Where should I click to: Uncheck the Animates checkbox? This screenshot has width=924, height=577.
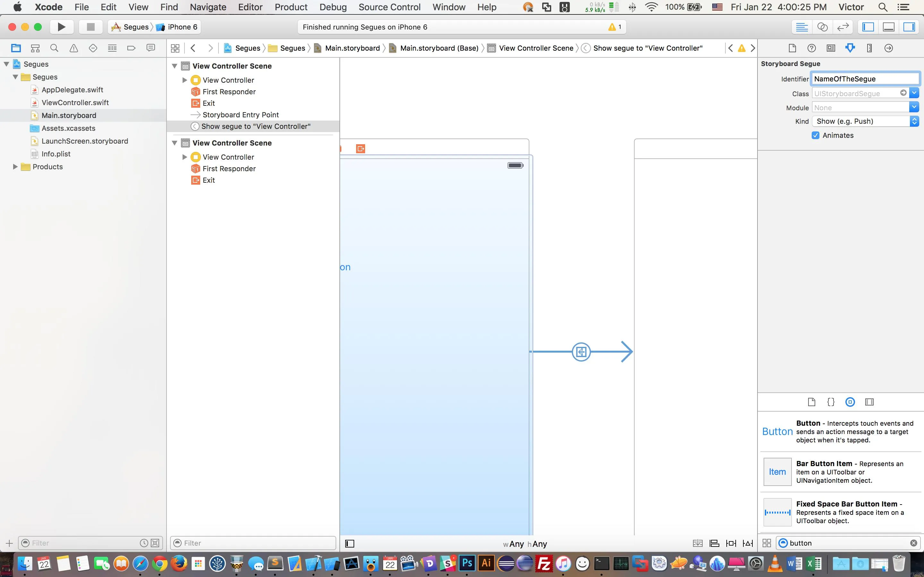point(816,136)
